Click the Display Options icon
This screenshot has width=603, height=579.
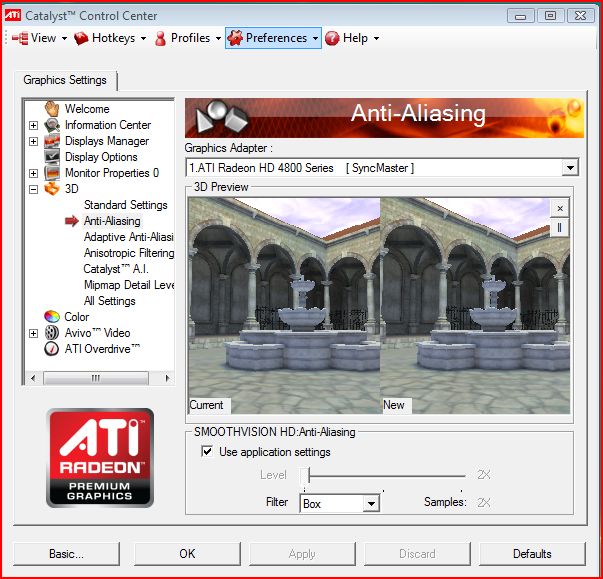[52, 157]
